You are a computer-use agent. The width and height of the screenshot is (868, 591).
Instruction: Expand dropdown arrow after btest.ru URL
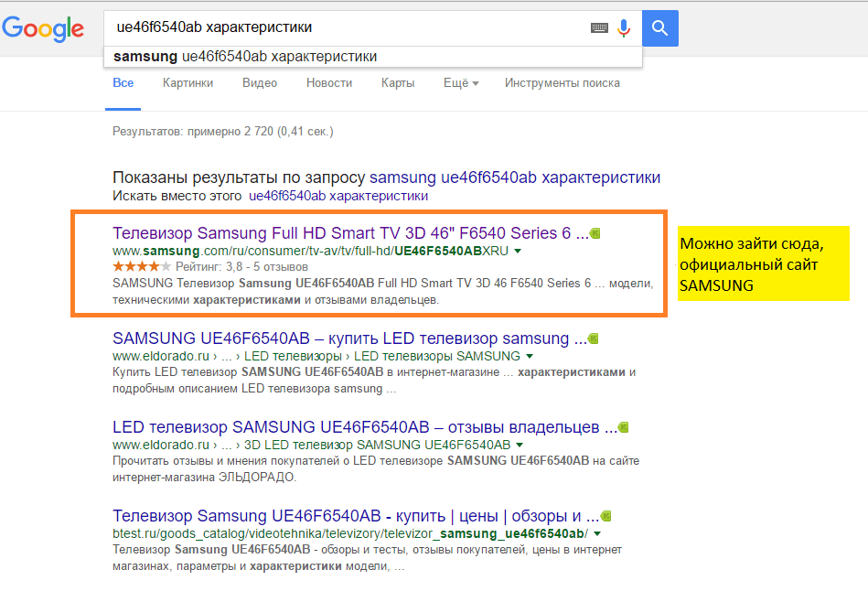pos(596,534)
